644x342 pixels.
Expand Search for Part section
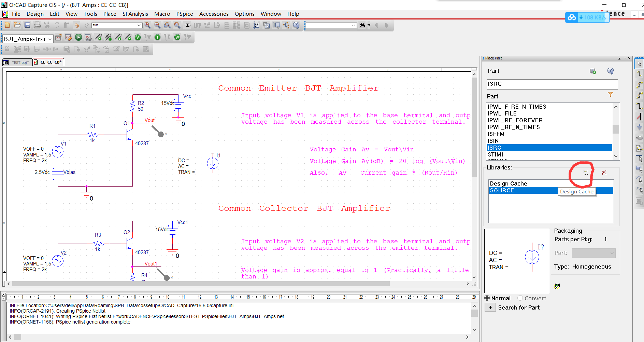click(490, 307)
